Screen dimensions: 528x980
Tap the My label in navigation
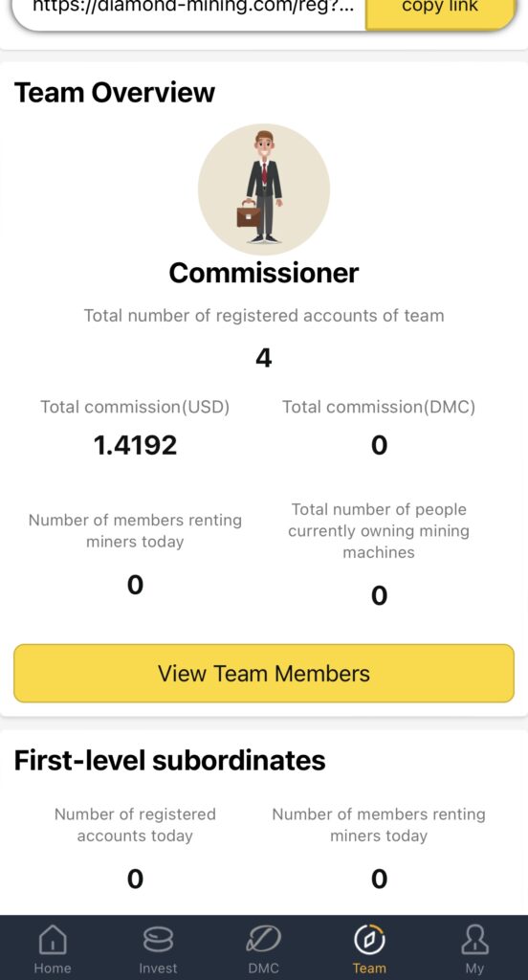point(474,969)
